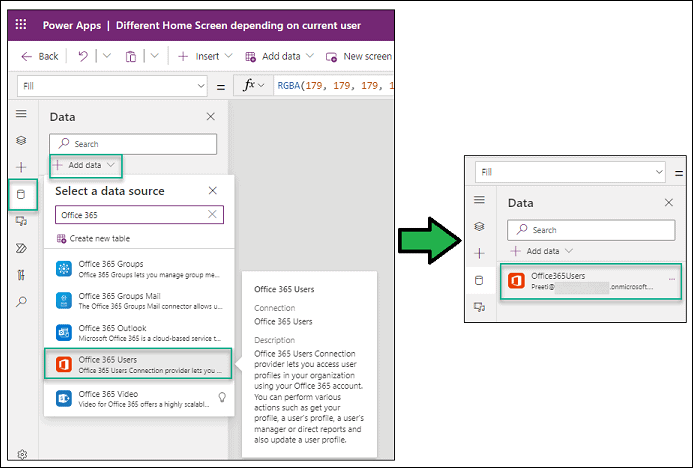Go Back with the arrow button
The height and width of the screenshot is (468, 693).
point(39,57)
